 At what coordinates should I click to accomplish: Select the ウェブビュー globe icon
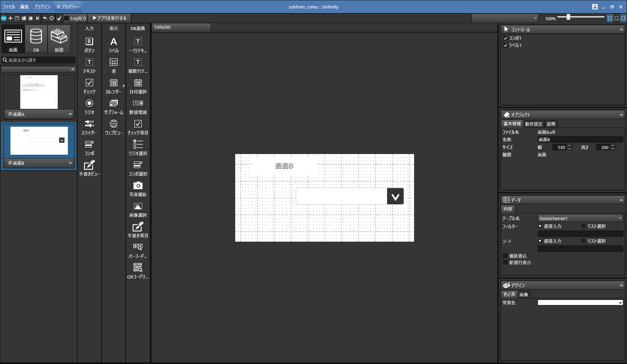coord(113,124)
